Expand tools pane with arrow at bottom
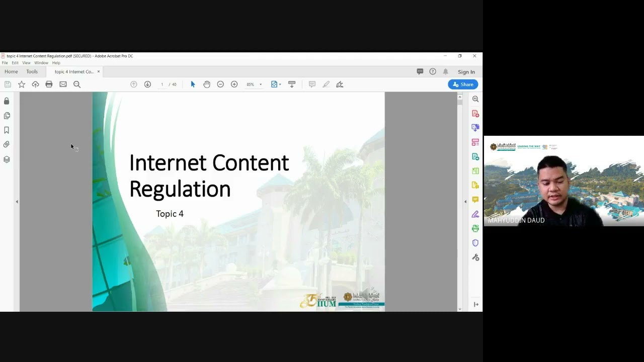 pos(476,304)
